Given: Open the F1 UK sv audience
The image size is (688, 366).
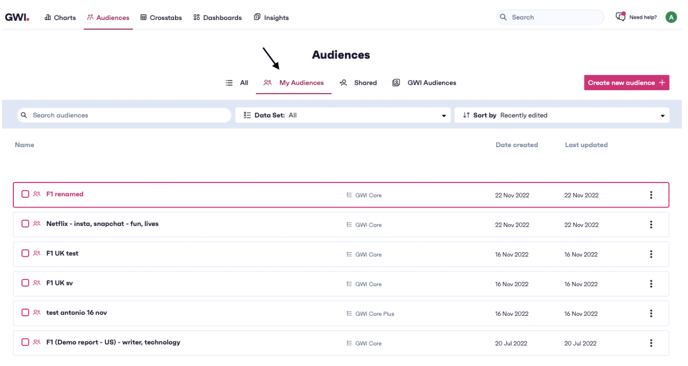Looking at the screenshot, I should (x=60, y=283).
